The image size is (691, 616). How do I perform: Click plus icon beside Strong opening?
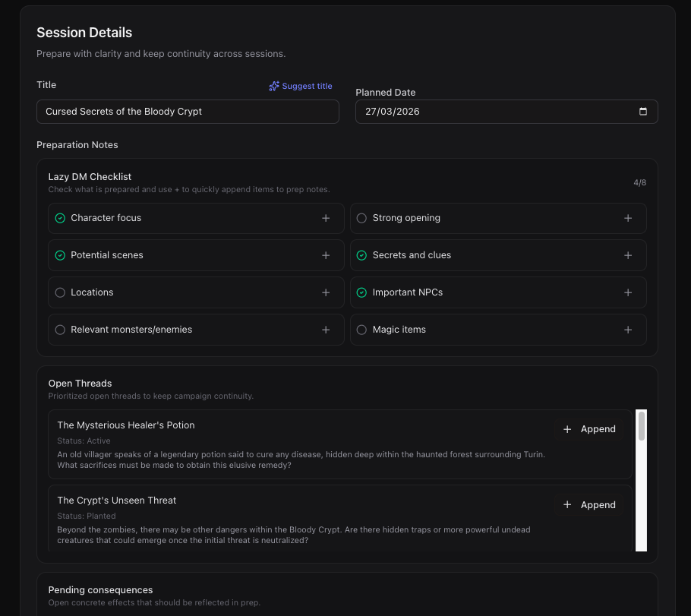point(628,218)
